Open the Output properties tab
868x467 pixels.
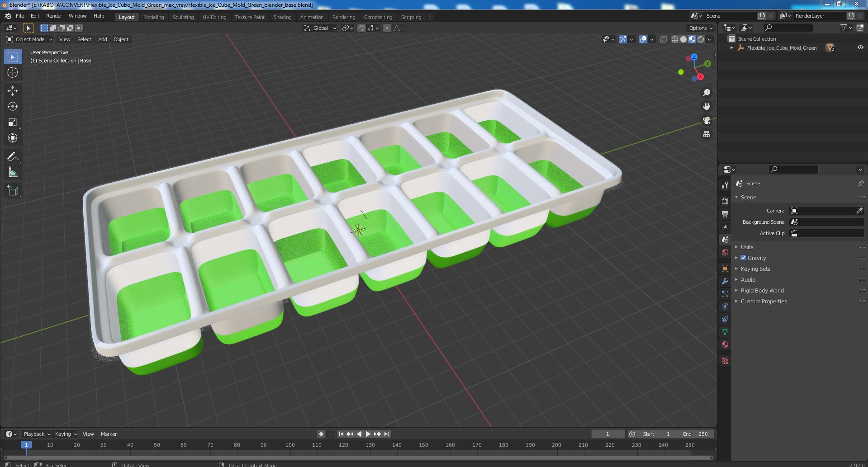725,214
